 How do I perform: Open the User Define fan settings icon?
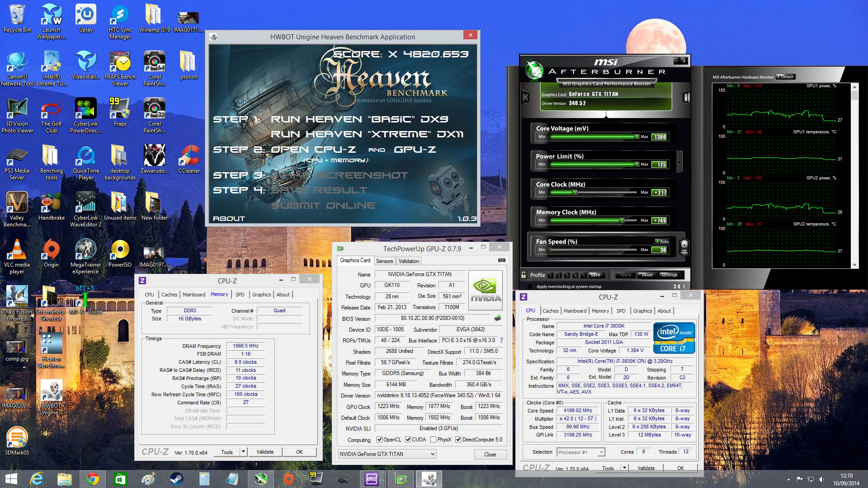click(x=684, y=247)
